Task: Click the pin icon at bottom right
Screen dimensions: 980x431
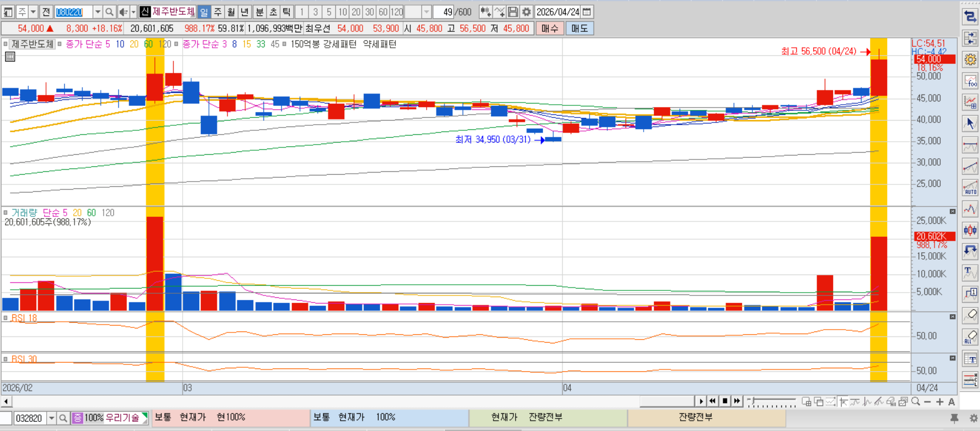Action: (x=954, y=418)
